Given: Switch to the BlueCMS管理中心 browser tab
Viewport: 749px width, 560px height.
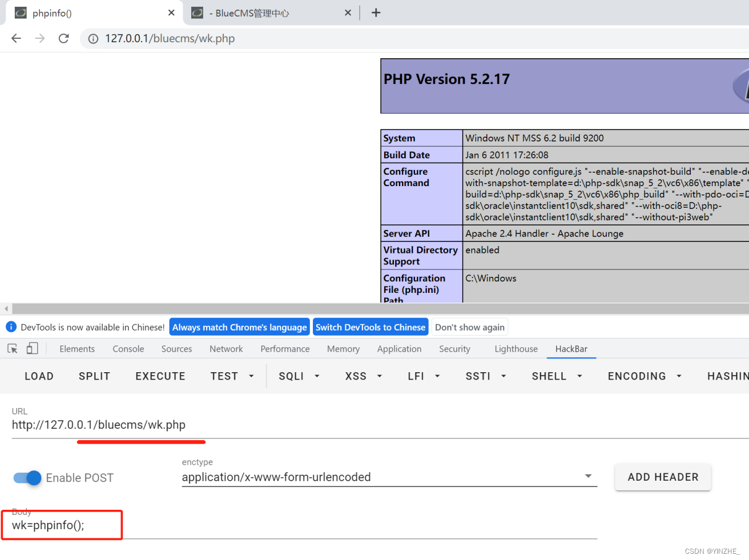Looking at the screenshot, I should point(271,13).
